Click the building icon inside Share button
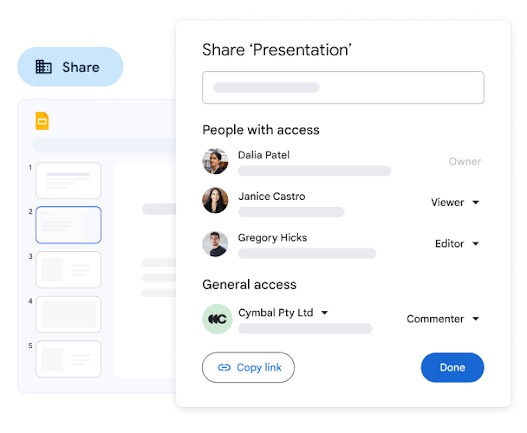 point(44,67)
